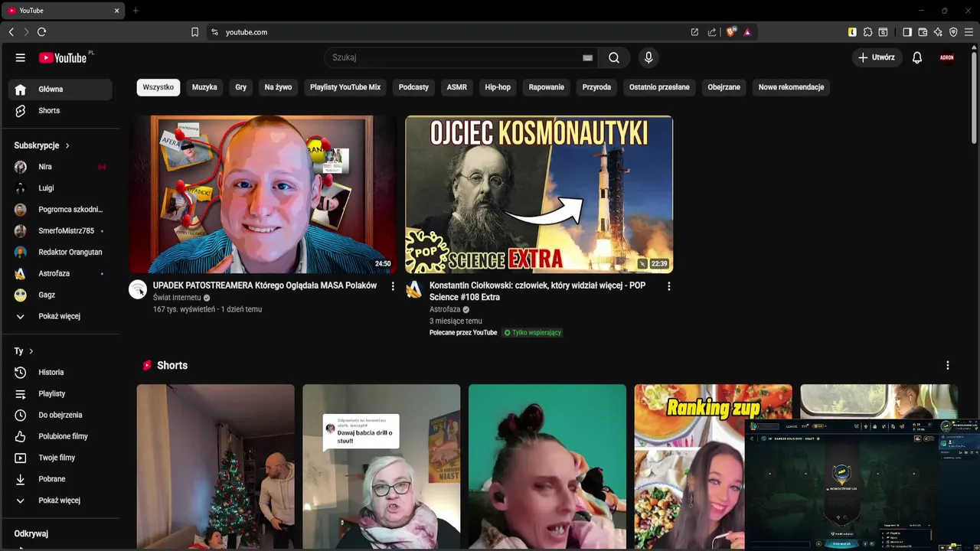Select the Podcasty filter chip
980x551 pixels.
click(x=413, y=87)
